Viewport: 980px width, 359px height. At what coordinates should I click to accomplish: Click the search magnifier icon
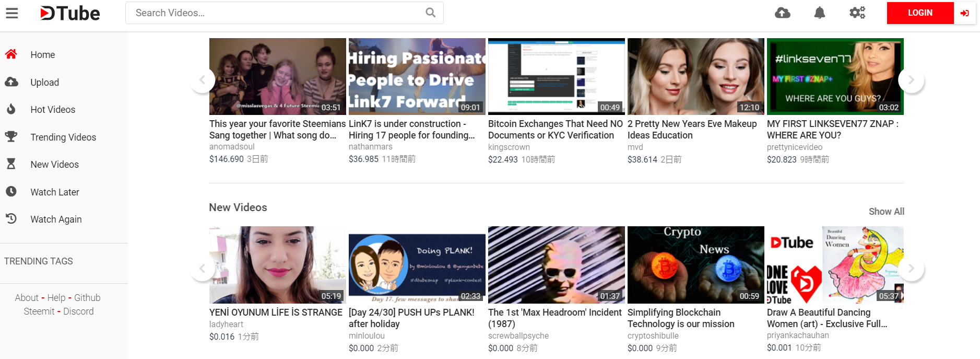(x=430, y=13)
